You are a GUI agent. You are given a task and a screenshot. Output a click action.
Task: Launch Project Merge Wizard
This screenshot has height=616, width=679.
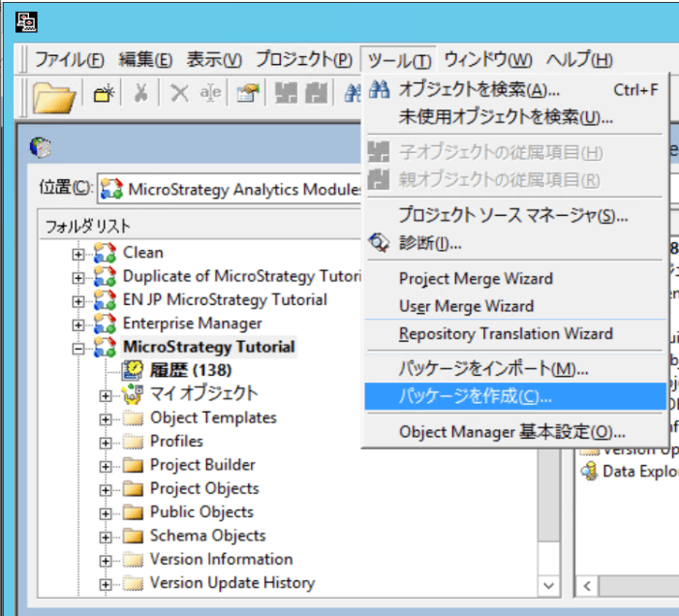point(515,278)
